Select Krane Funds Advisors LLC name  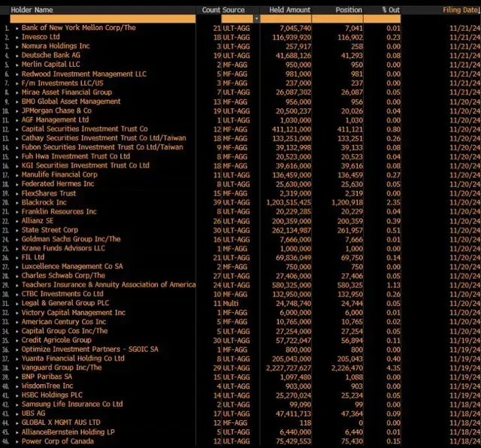pyautogui.click(x=63, y=248)
